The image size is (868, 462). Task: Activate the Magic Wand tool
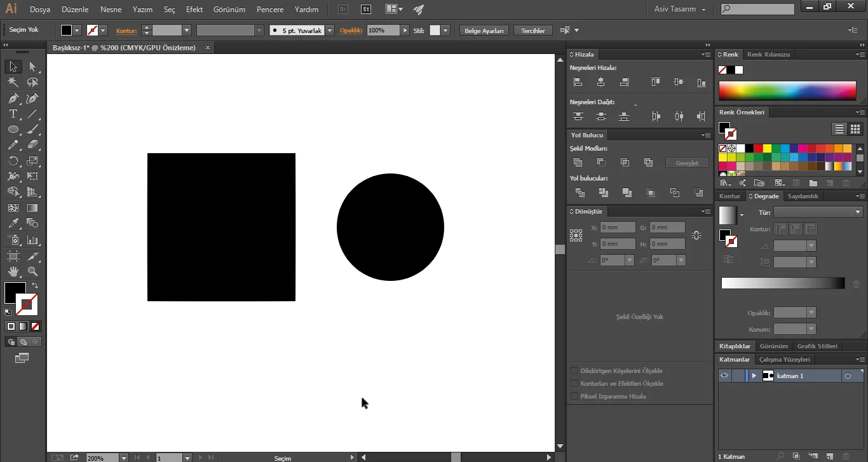click(13, 83)
